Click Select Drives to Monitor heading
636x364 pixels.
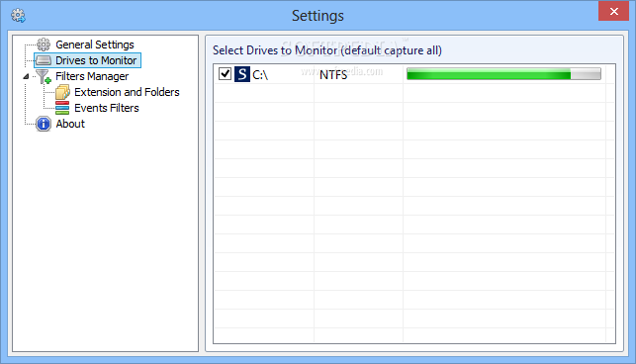[327, 50]
